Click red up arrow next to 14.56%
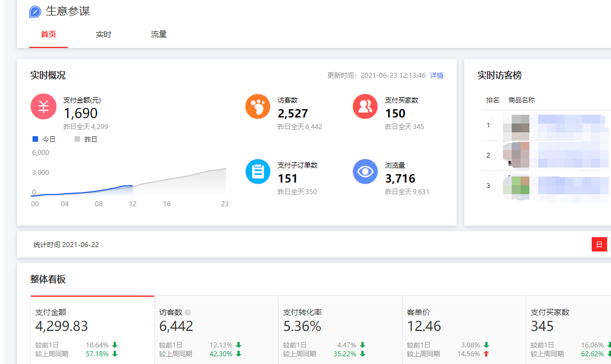611x364 pixels. click(x=486, y=354)
